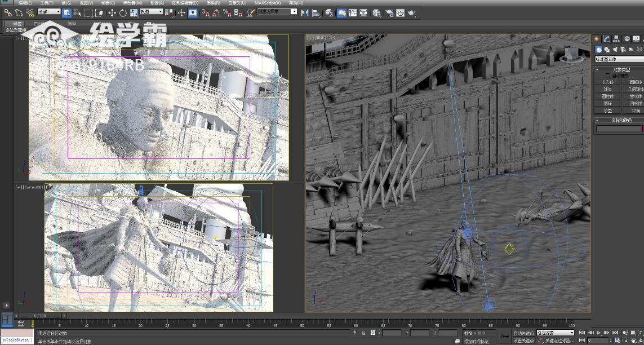Screen dimensions: 644x345
Task: Go to end of animation
Action: (x=615, y=332)
